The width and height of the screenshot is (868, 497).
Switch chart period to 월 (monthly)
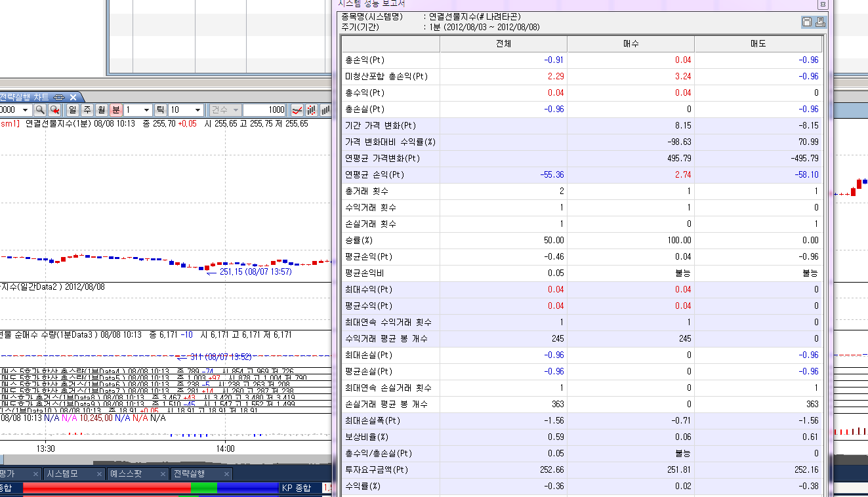click(101, 110)
